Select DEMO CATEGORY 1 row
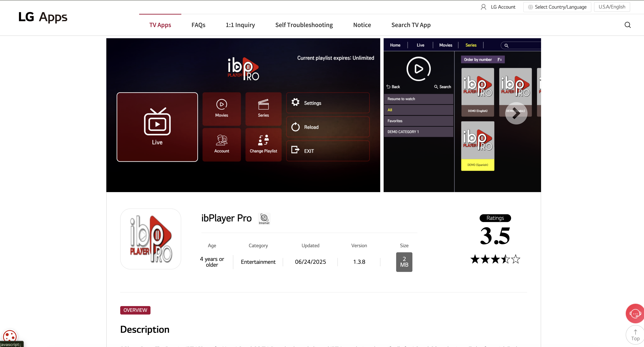The image size is (644, 347). [x=418, y=132]
